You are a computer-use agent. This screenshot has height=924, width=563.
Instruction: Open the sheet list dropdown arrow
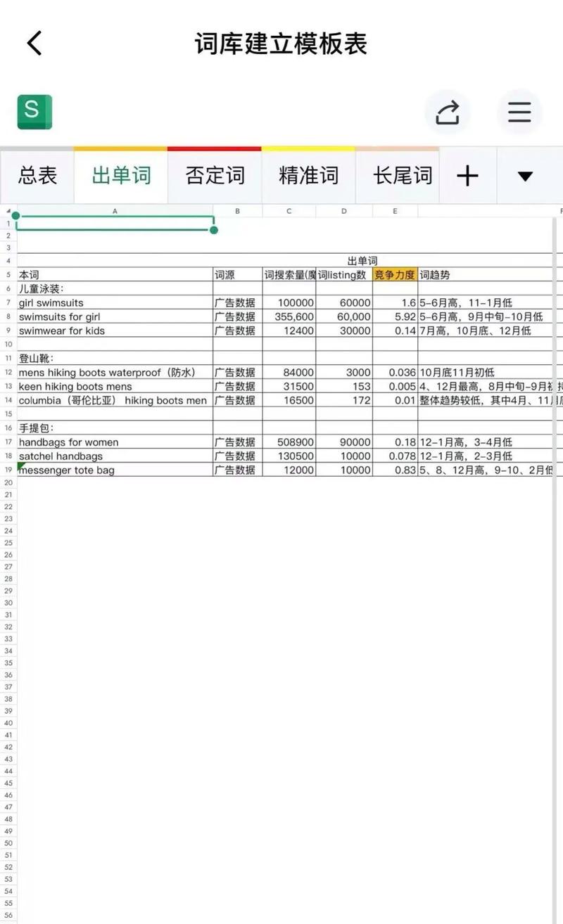525,177
